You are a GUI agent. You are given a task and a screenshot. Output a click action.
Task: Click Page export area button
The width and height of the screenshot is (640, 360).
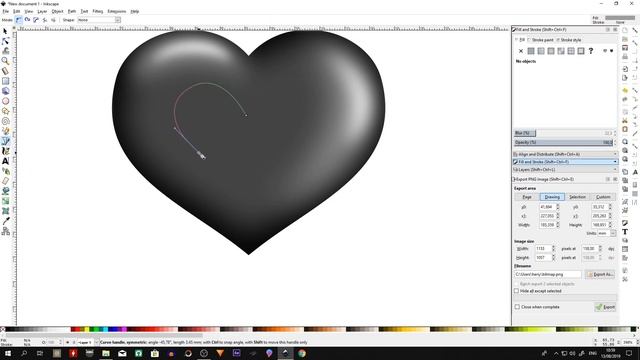point(527,197)
